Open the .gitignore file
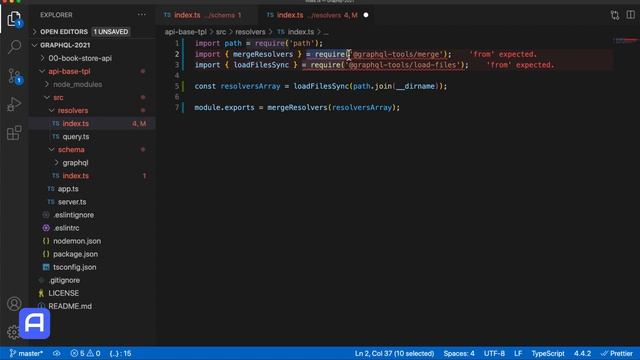The height and width of the screenshot is (360, 640). click(64, 280)
